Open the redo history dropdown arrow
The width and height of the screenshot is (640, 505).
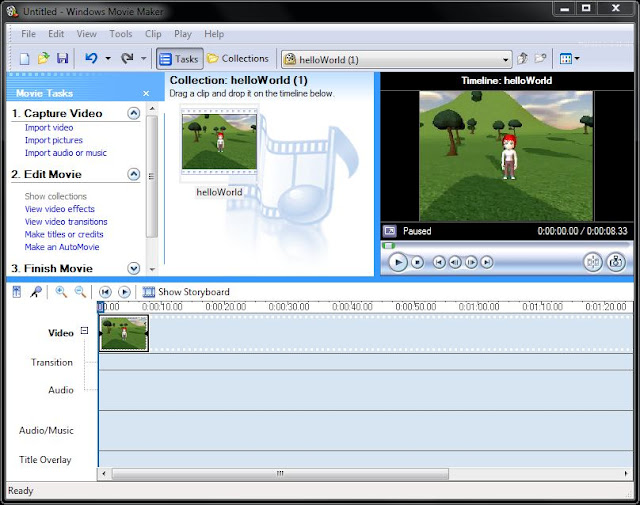(x=144, y=59)
